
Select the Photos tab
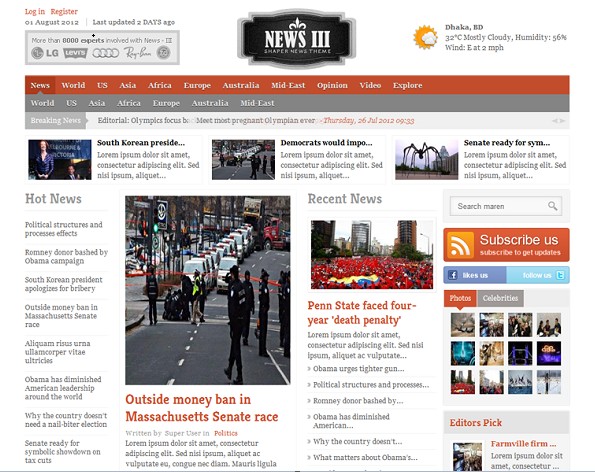460,298
